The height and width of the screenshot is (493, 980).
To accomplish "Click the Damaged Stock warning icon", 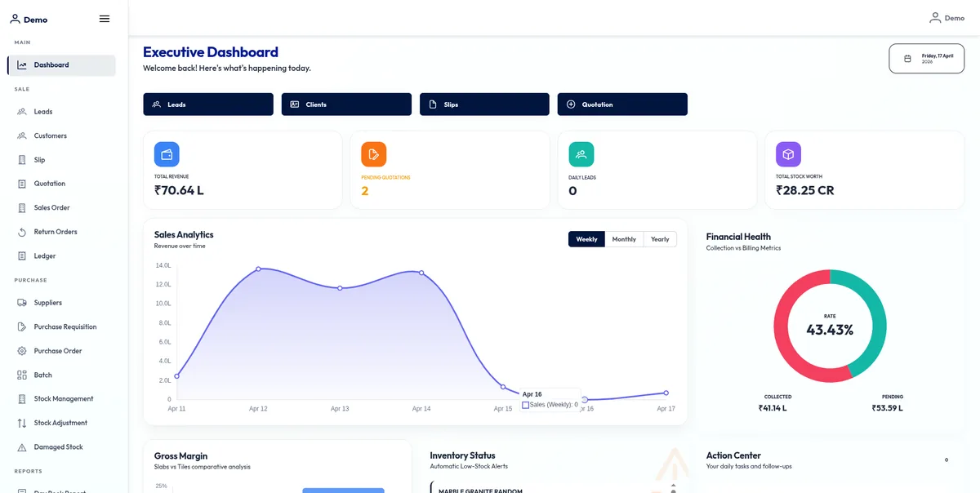I will pyautogui.click(x=22, y=447).
